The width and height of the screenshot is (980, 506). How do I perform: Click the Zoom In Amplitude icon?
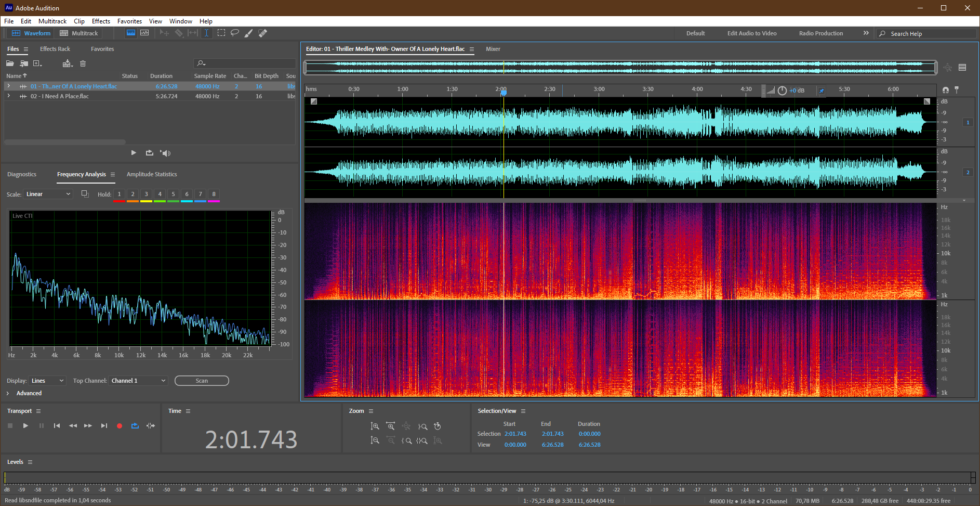click(x=375, y=426)
